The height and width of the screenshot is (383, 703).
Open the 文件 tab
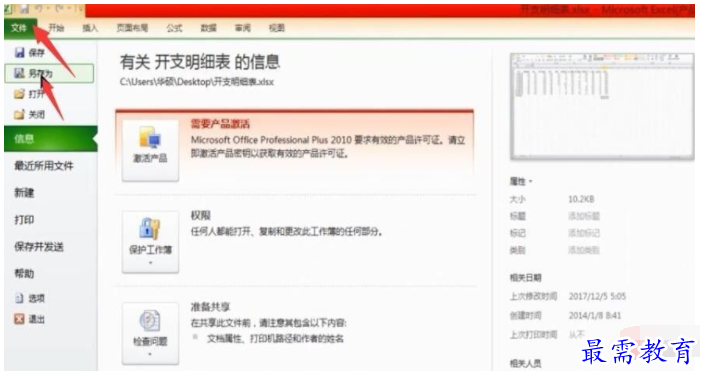[x=19, y=28]
